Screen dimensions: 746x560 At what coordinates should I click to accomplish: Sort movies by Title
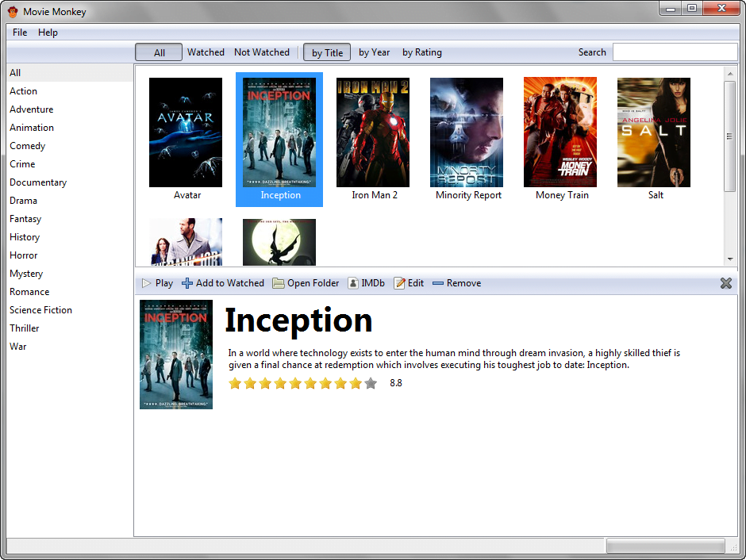pos(327,52)
